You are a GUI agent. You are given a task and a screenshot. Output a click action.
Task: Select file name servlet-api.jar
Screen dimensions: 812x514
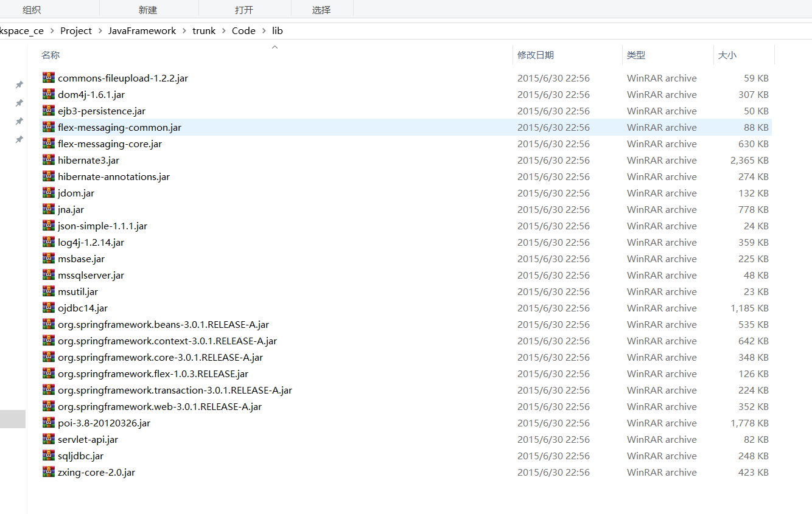coord(88,439)
